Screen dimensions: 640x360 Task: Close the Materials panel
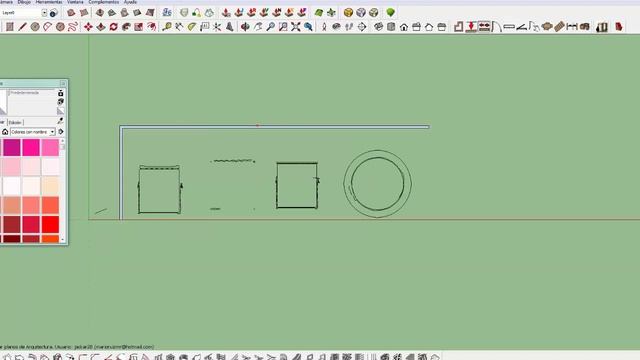63,83
